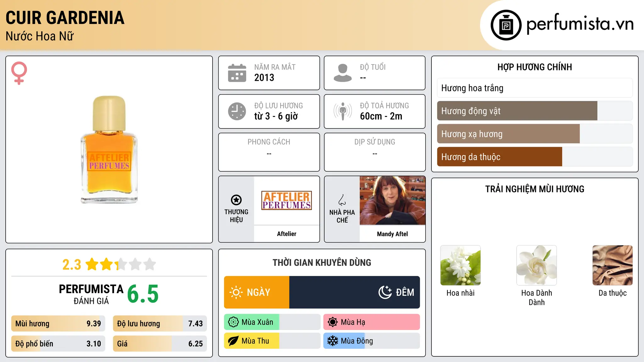Screen dimensions: 644x362
Task: Click the Hương động vật accord bar
Action: pos(535,111)
